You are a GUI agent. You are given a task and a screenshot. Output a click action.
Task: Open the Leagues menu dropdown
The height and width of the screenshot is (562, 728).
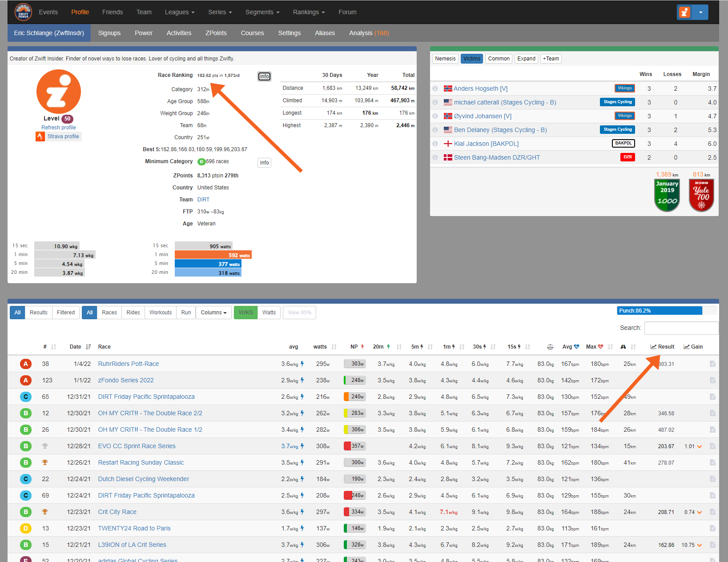180,12
